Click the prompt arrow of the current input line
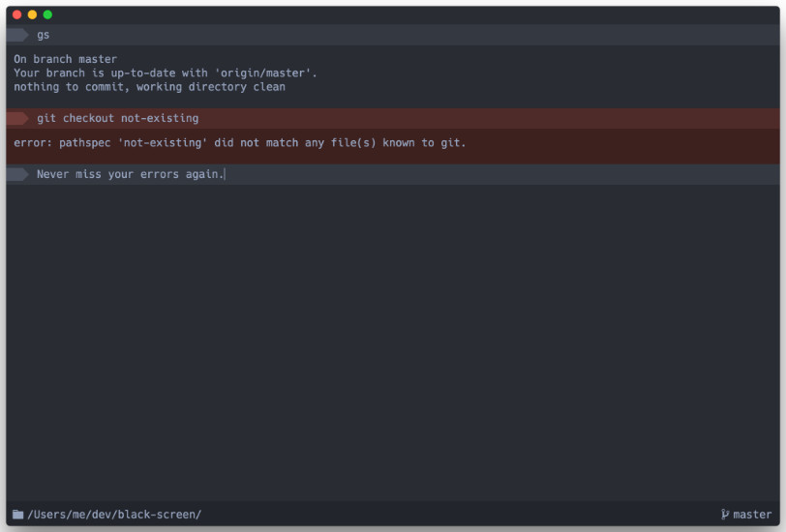 pyautogui.click(x=17, y=174)
